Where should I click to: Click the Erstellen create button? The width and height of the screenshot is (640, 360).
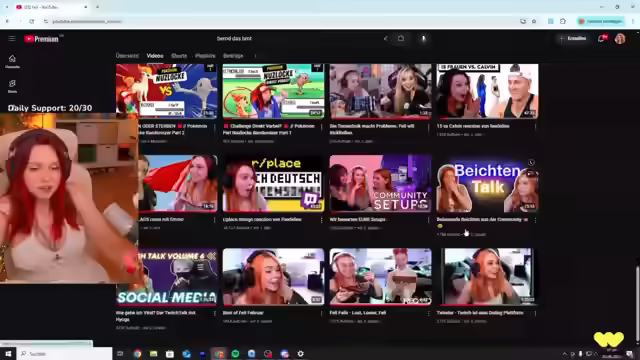pyautogui.click(x=573, y=38)
